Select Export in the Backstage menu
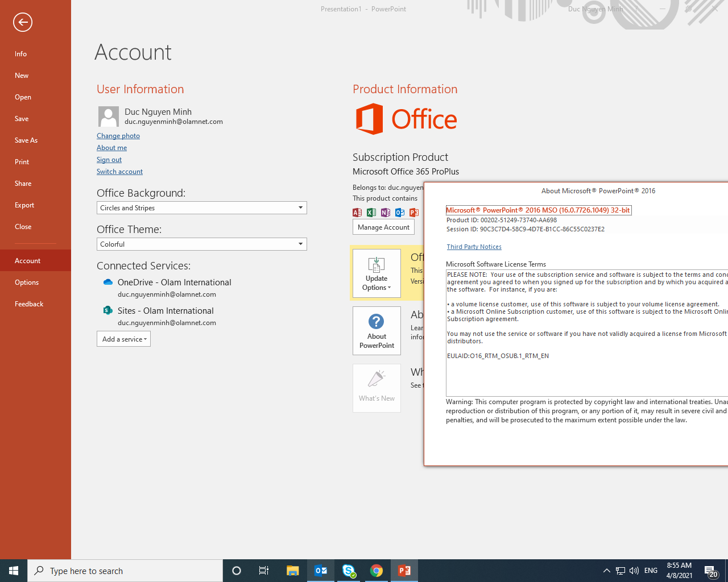 [35, 205]
